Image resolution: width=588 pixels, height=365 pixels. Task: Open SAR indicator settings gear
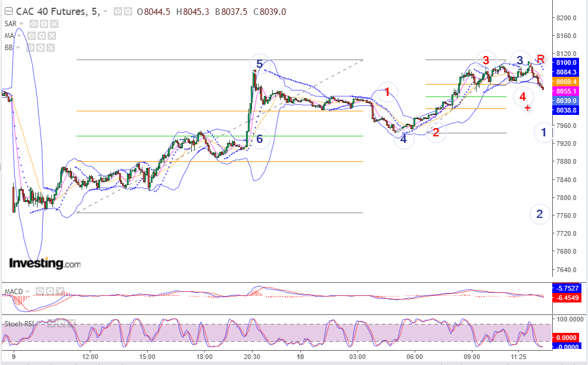pos(44,24)
